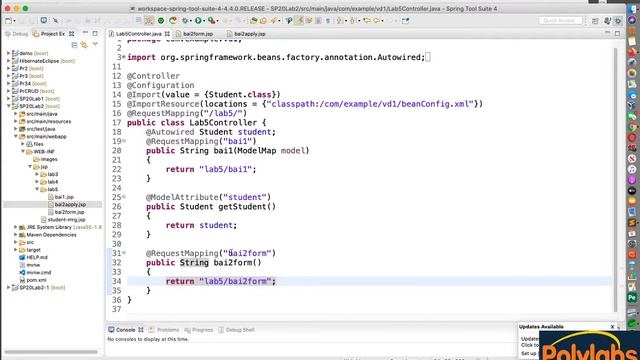
Task: Collapse the code fold at line 25
Action: click(x=124, y=197)
